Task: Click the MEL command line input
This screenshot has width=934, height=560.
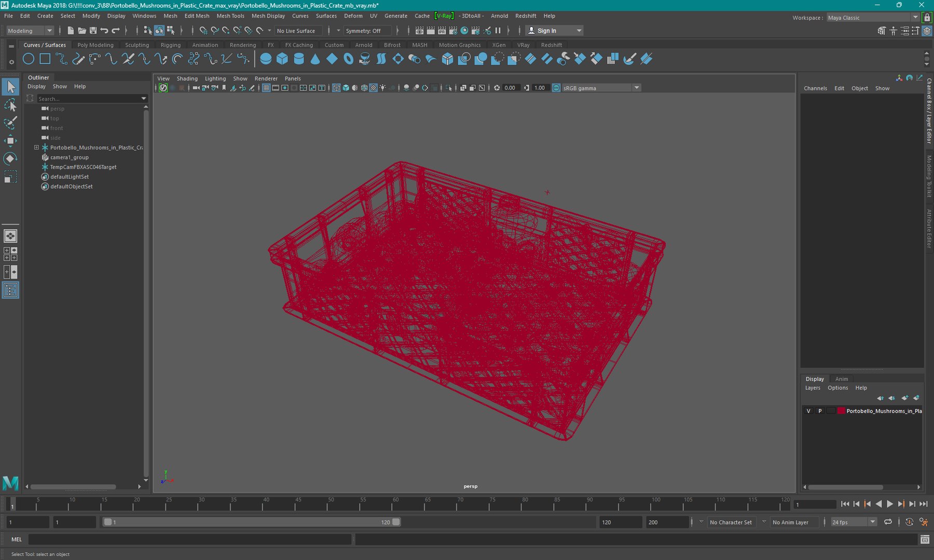Action: [x=190, y=539]
